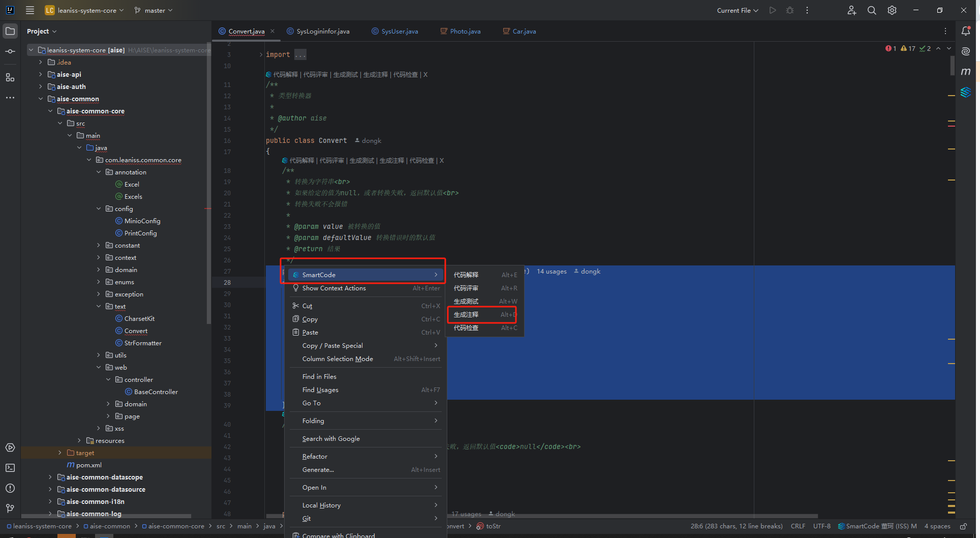The height and width of the screenshot is (538, 980).
Task: Open the Services tool window icon
Action: tap(10, 447)
